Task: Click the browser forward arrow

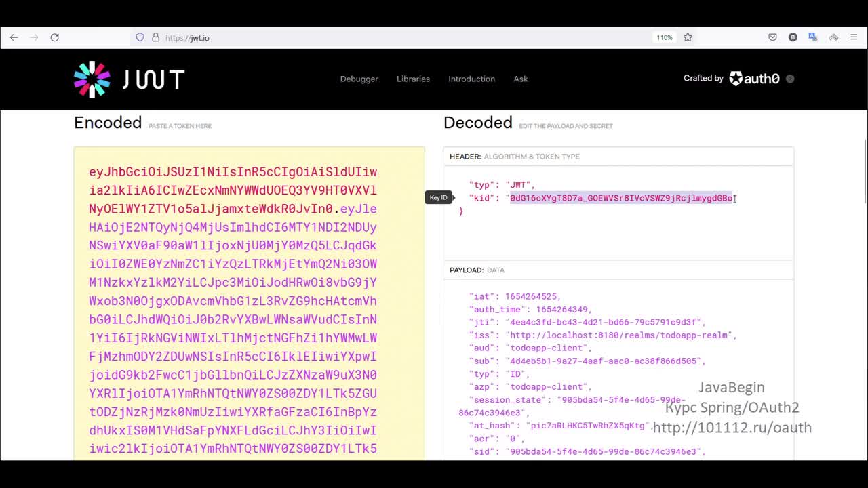Action: click(34, 37)
